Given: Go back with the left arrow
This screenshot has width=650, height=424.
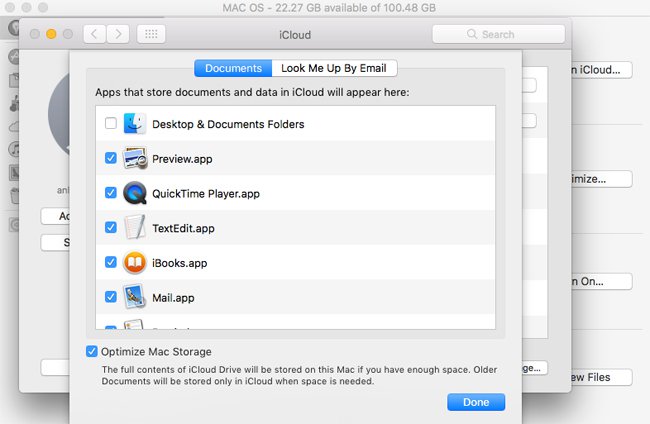Looking at the screenshot, I should 95,34.
